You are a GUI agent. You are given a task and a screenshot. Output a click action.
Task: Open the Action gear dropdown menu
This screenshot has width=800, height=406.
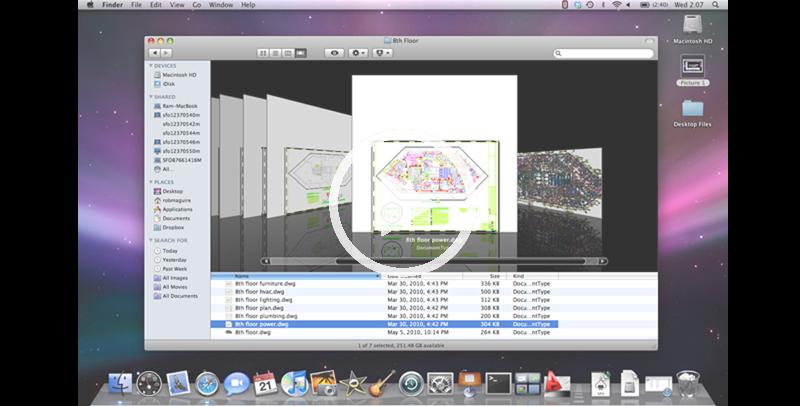coord(358,52)
